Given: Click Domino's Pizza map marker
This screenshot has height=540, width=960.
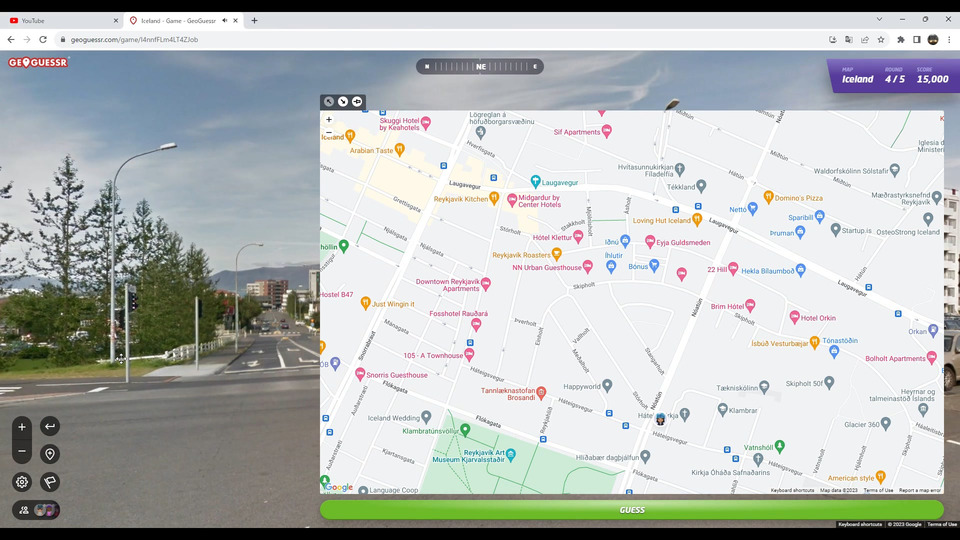Looking at the screenshot, I should 768,197.
